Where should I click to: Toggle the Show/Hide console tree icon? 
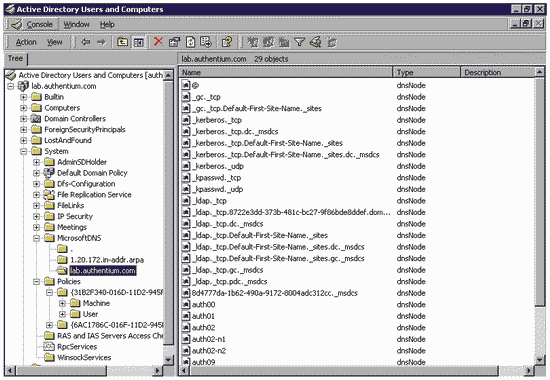click(139, 42)
